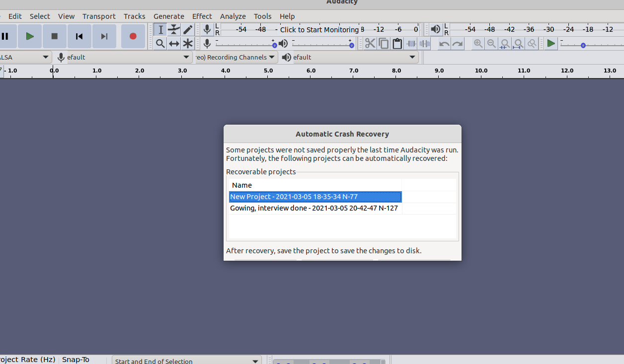Click Fit project to width icon

518,44
